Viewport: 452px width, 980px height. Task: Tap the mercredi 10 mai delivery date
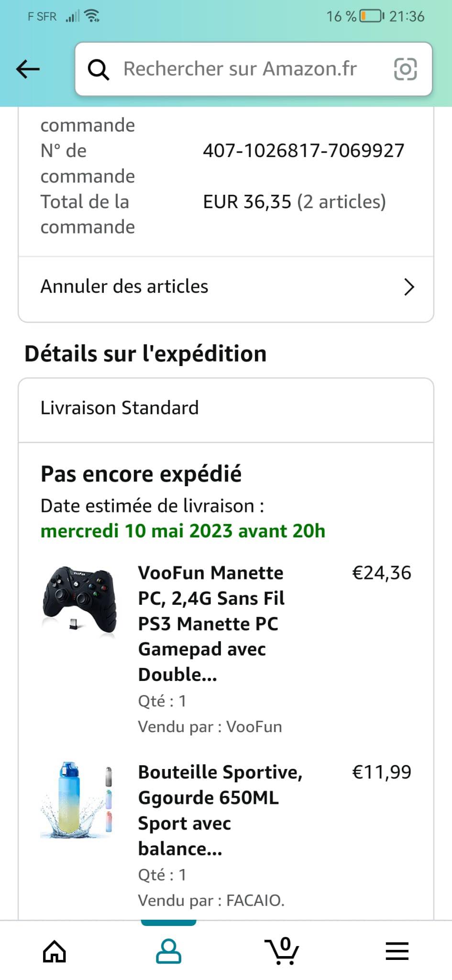(x=183, y=531)
